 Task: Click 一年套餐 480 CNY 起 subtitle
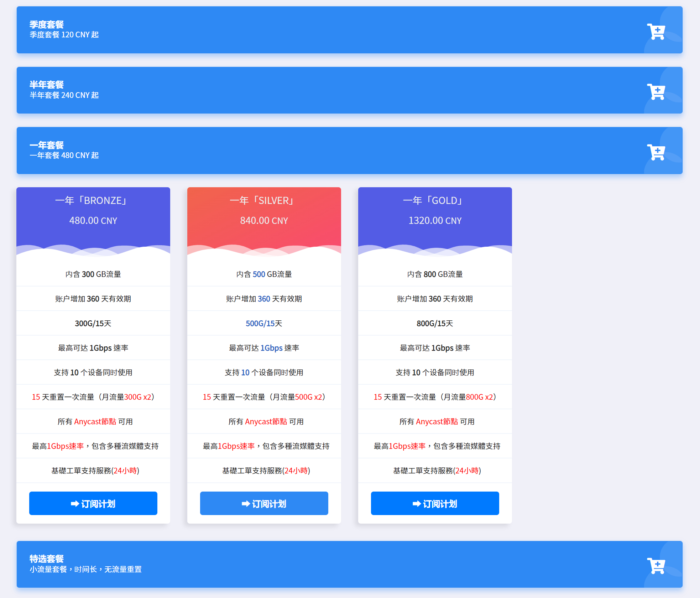click(x=64, y=156)
